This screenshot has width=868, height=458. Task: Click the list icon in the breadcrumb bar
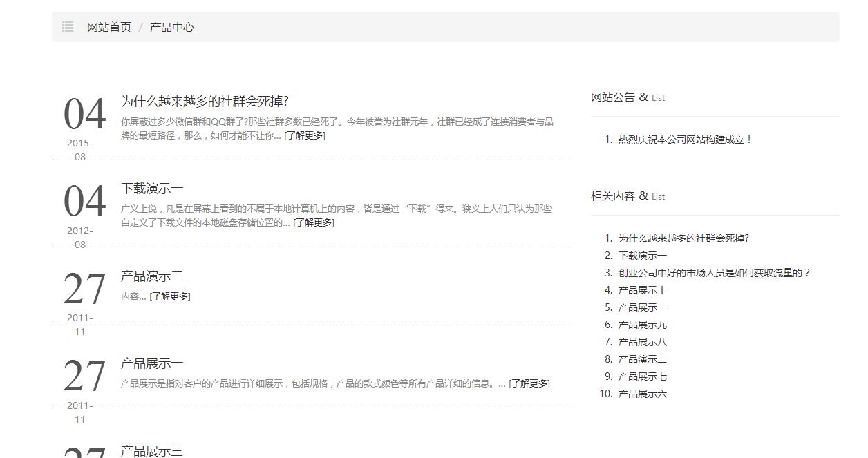click(68, 27)
